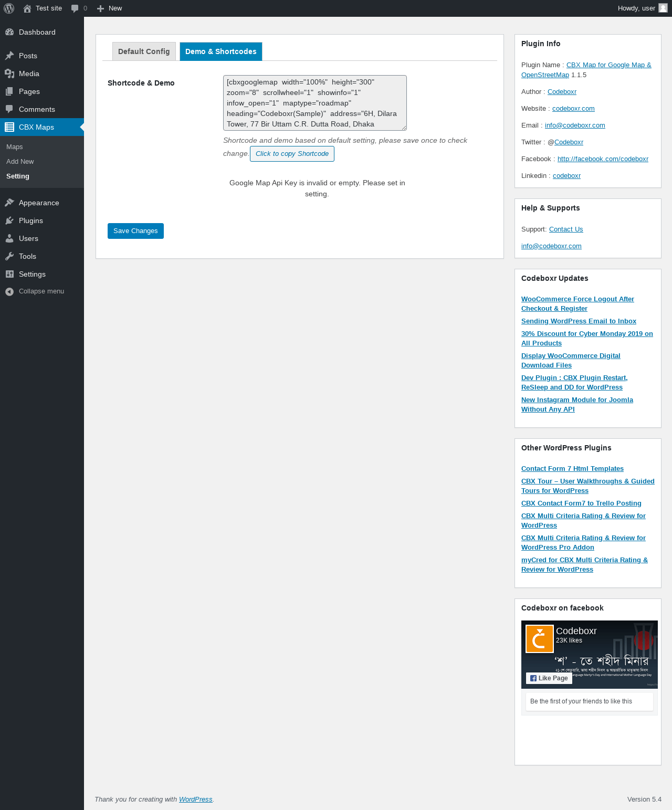Open the user avatar in admin bar
The width and height of the screenshot is (672, 810).
(x=663, y=8)
